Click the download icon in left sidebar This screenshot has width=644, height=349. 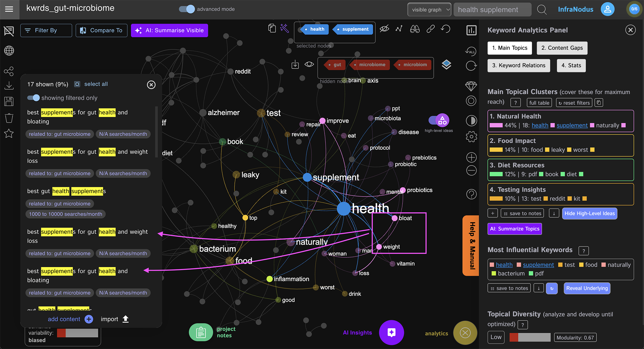click(9, 86)
